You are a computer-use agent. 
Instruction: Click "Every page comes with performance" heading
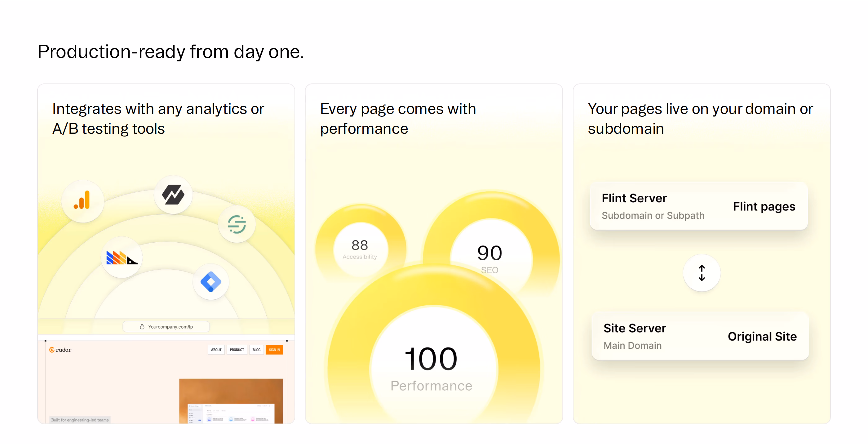398,119
